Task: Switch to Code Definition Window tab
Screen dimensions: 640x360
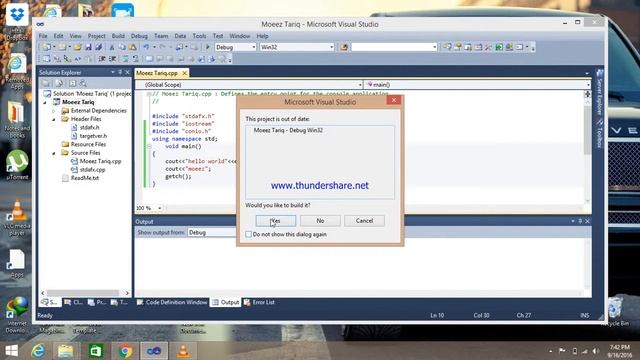Action: [172, 302]
